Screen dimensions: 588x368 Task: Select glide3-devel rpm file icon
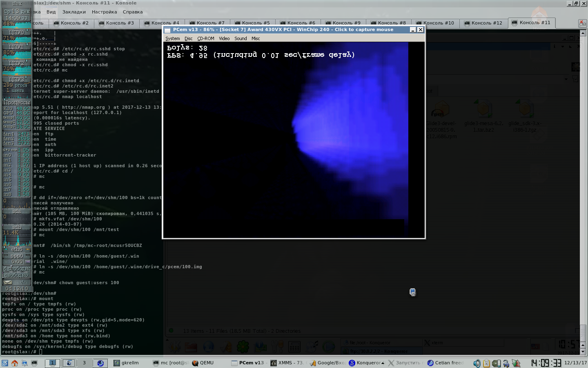click(441, 109)
